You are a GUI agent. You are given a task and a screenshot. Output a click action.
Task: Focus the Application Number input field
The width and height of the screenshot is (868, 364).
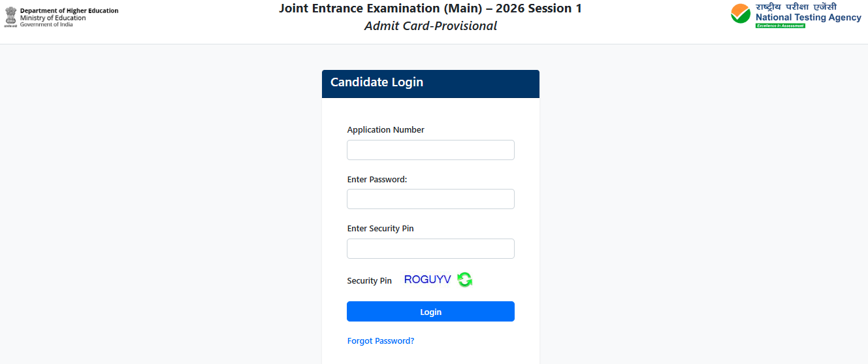coord(430,150)
